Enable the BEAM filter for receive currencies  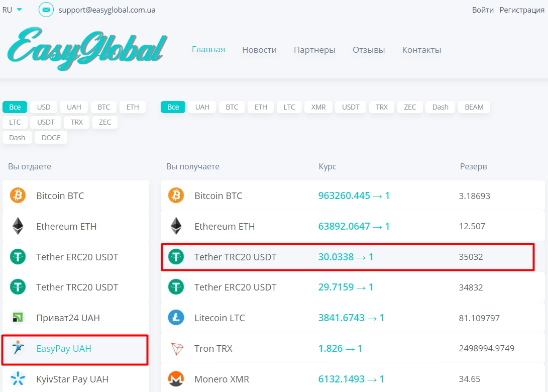coord(474,107)
